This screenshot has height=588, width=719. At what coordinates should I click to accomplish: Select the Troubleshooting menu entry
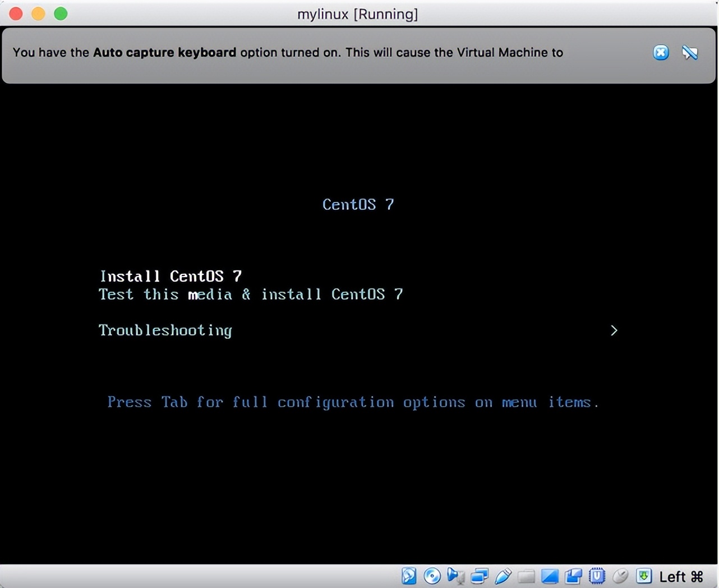point(165,330)
